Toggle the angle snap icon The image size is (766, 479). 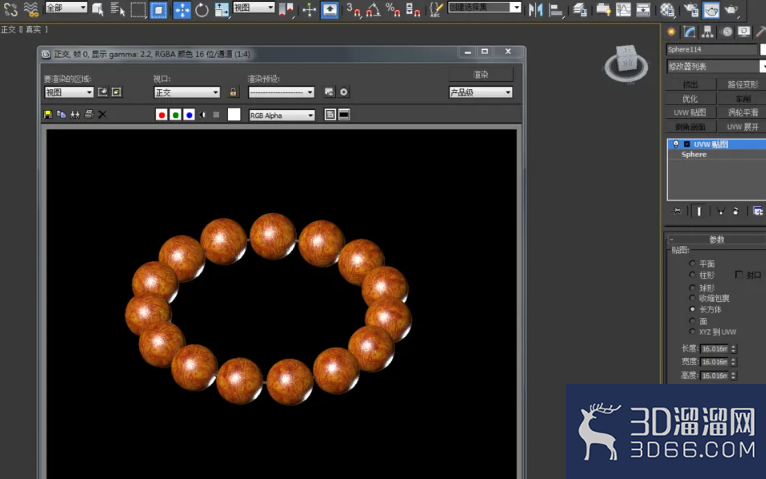click(373, 10)
